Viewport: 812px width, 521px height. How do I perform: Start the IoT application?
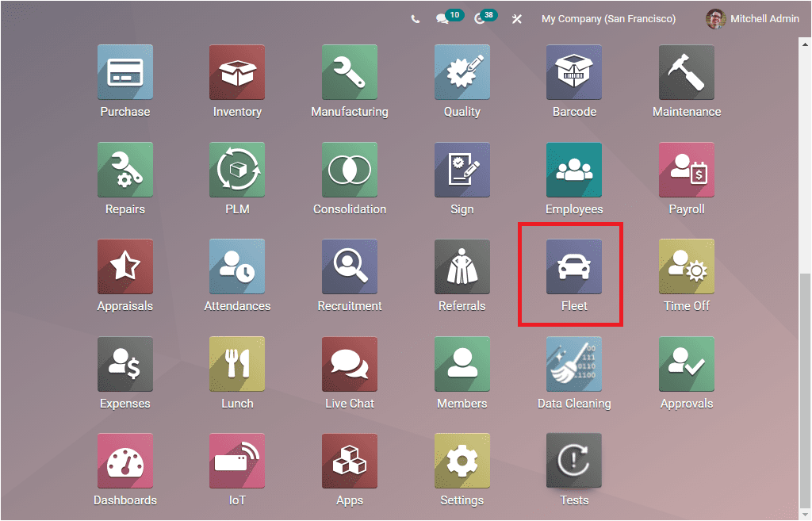[236, 459]
